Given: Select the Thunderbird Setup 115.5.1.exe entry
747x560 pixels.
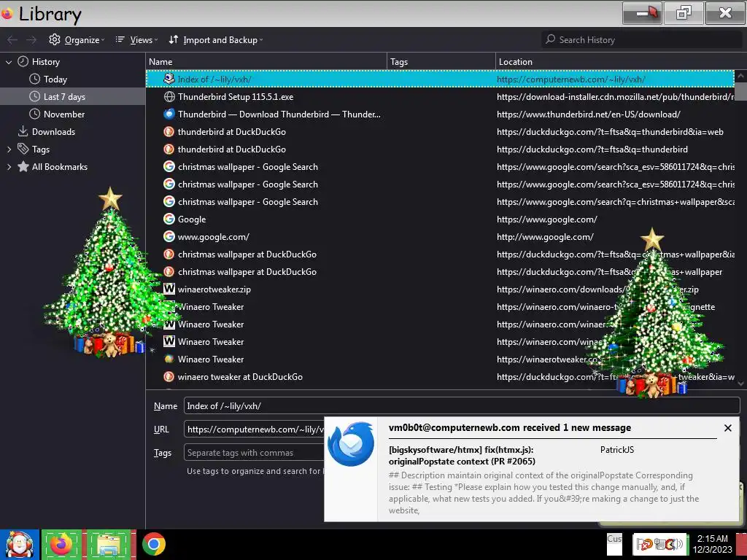Looking at the screenshot, I should 440,97.
